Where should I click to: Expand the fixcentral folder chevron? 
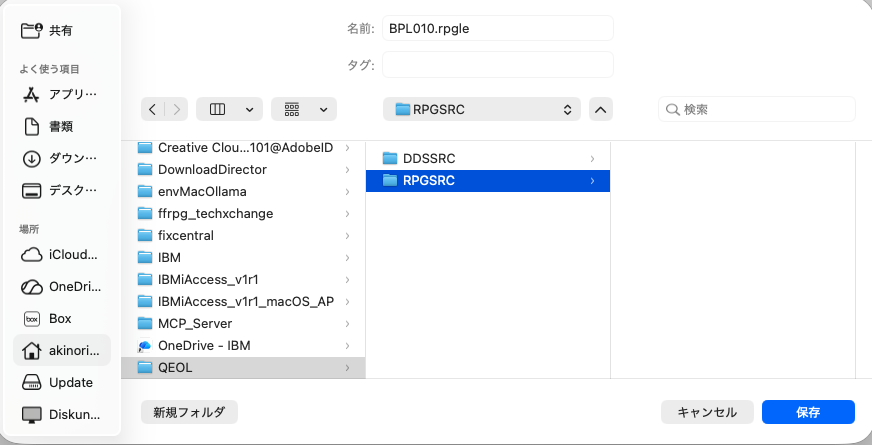pos(348,236)
